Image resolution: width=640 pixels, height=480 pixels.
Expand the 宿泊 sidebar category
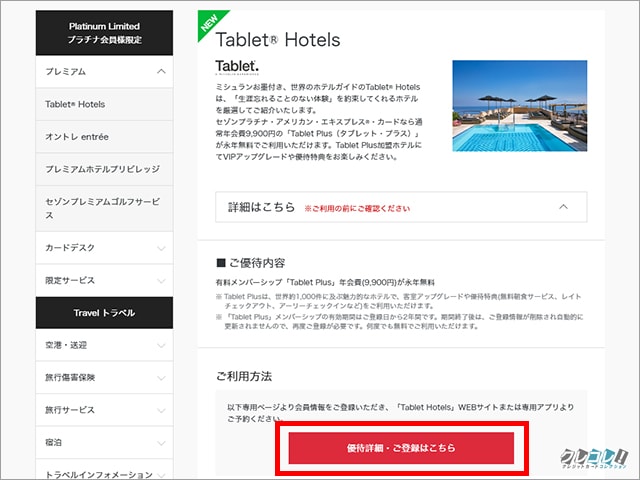[x=162, y=443]
